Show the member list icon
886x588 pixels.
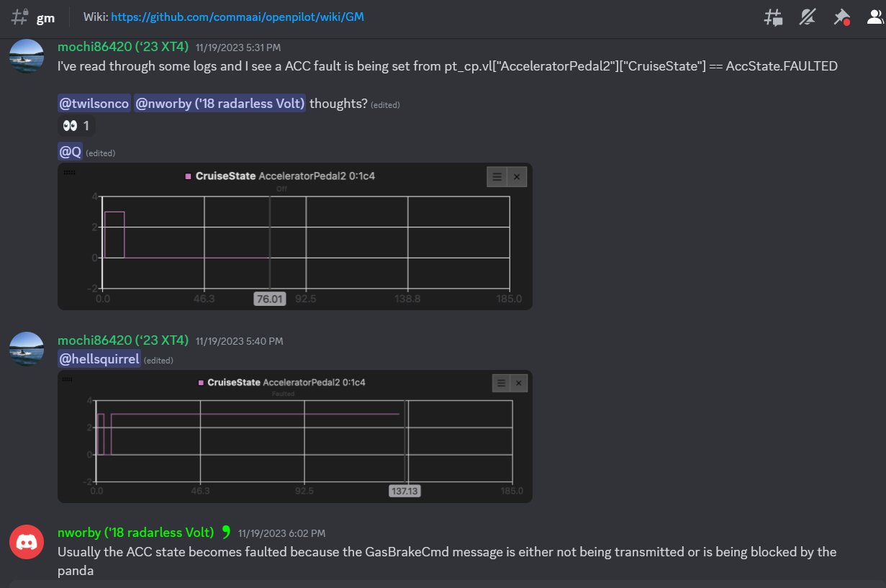point(874,17)
